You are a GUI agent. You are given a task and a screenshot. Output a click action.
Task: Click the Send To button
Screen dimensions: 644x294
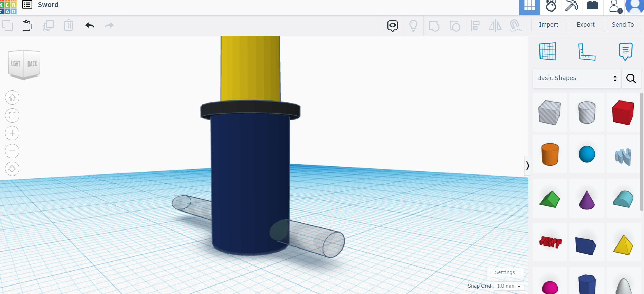point(623,25)
